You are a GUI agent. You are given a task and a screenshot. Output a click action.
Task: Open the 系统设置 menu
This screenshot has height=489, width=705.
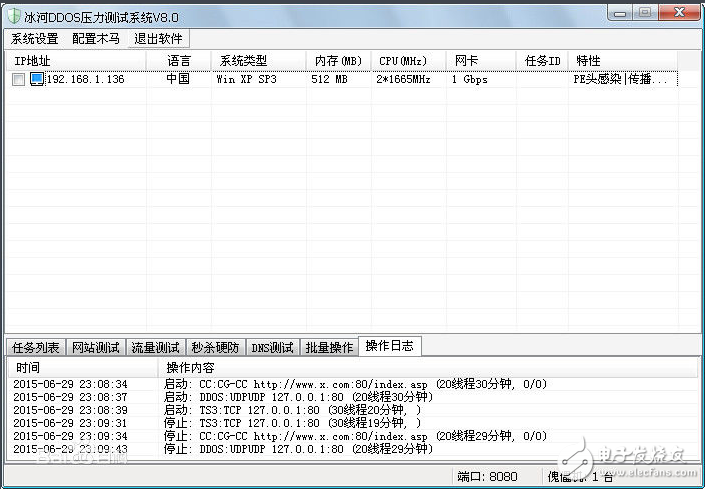[35, 39]
